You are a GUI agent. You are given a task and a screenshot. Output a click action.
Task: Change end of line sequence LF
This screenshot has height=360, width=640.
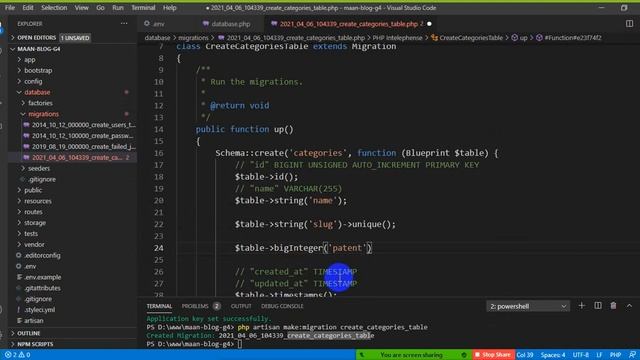click(599, 355)
